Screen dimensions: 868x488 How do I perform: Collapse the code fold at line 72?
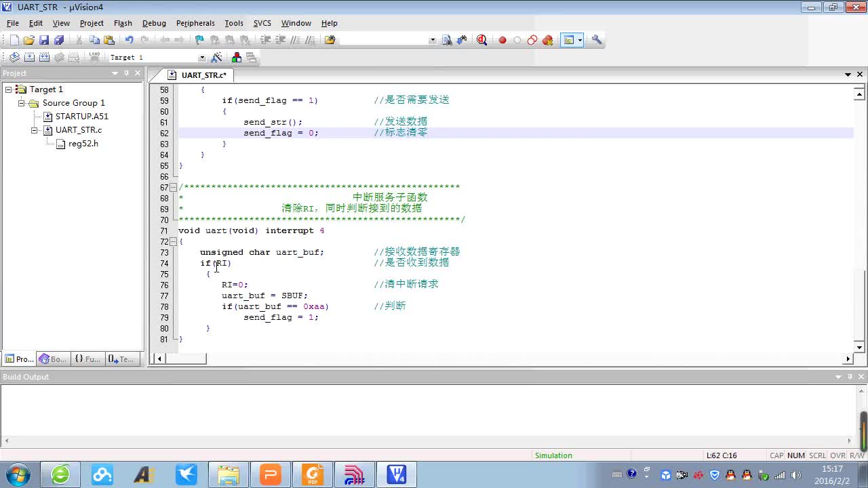point(173,241)
